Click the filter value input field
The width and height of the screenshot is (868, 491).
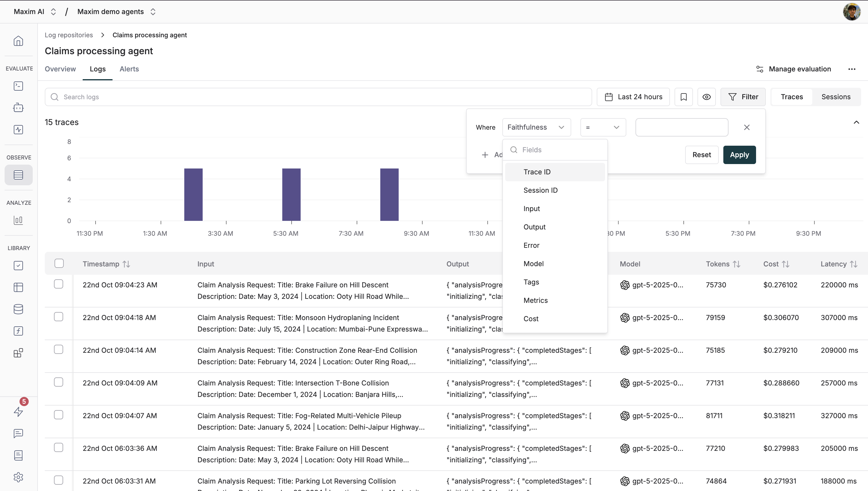click(681, 127)
